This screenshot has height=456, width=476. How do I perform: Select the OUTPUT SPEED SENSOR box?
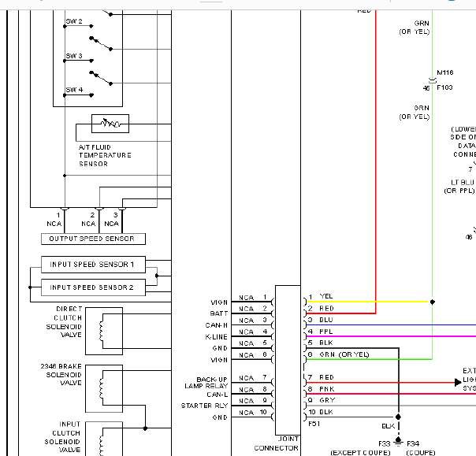click(x=93, y=239)
